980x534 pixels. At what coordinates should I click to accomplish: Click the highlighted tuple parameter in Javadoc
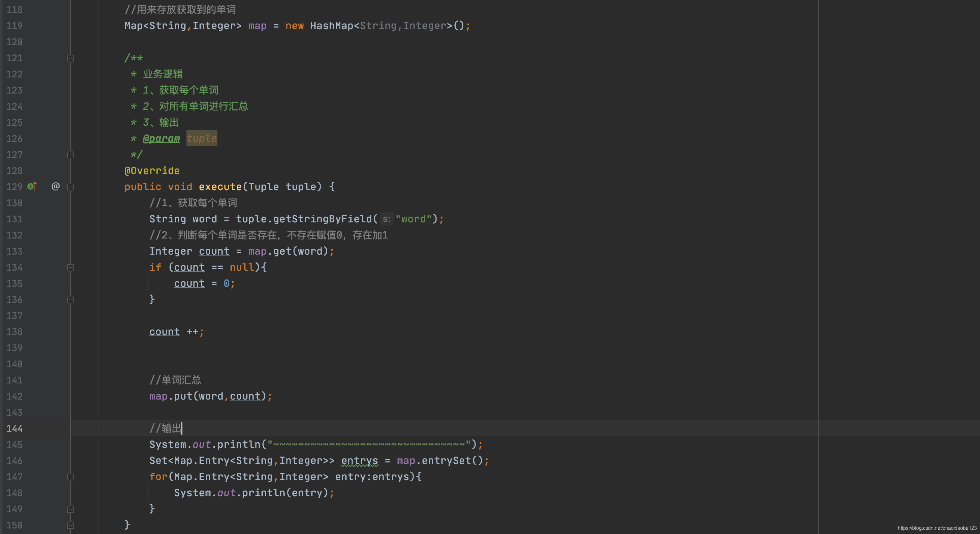tap(202, 138)
